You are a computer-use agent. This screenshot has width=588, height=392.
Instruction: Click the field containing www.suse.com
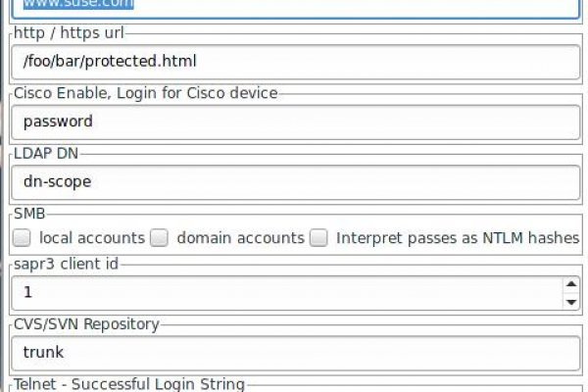[x=294, y=6]
